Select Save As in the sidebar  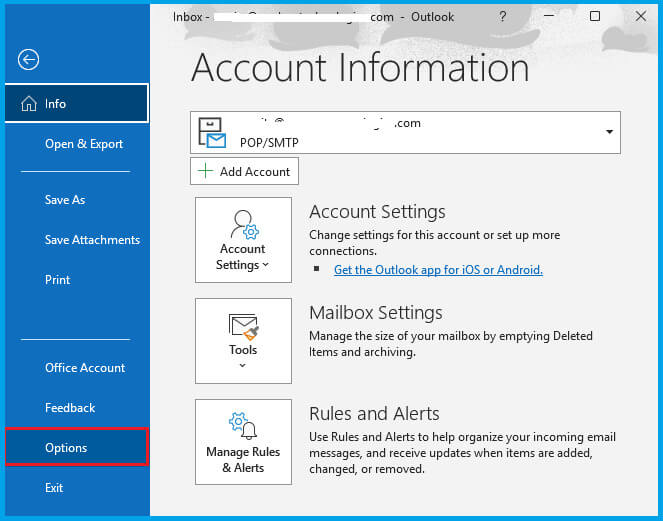click(65, 200)
